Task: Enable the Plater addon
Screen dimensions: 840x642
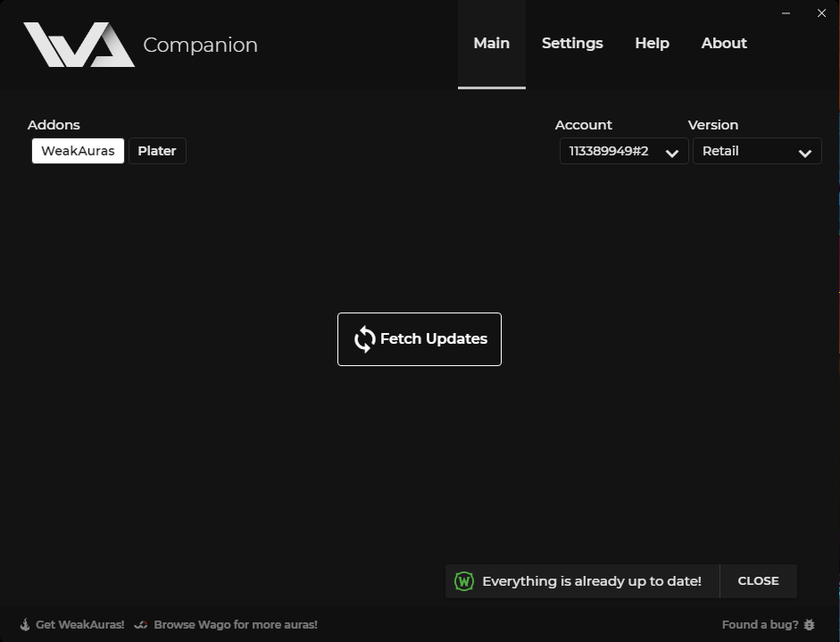Action: (x=157, y=150)
